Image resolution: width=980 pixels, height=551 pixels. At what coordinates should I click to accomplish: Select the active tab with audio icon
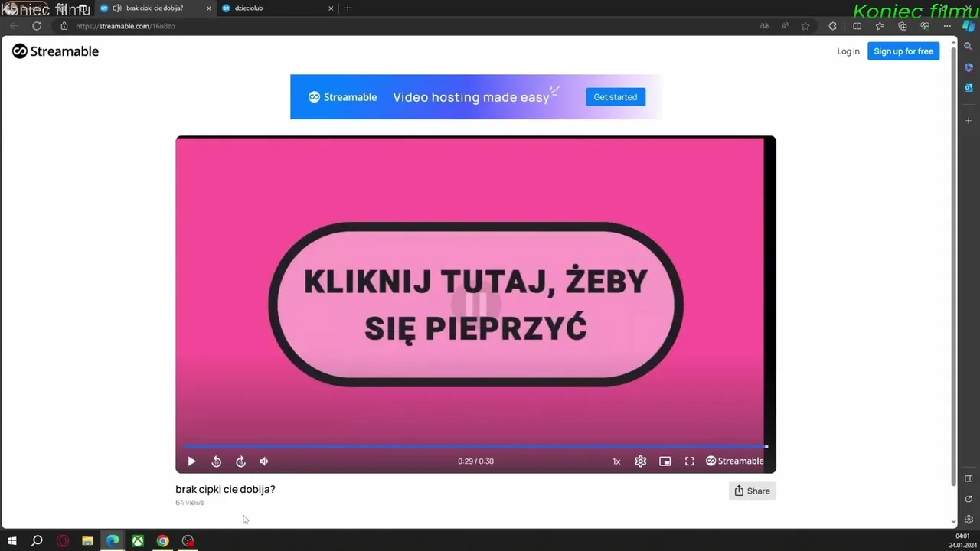(155, 8)
